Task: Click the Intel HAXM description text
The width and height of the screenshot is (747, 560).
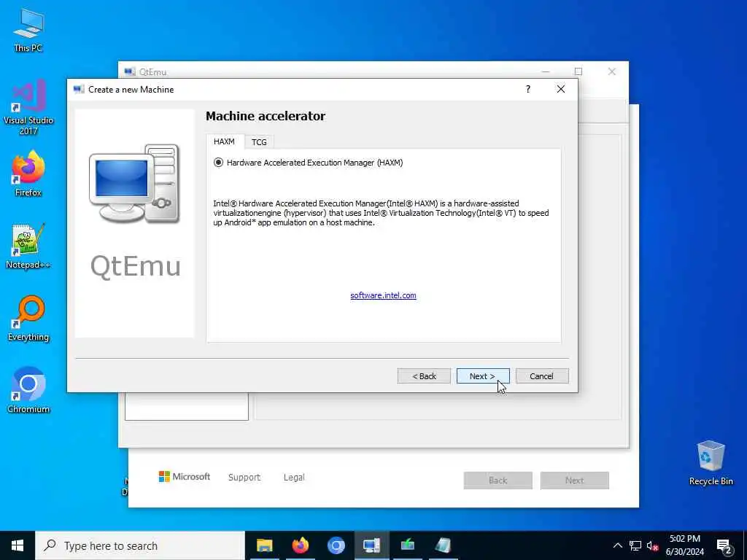Action: click(x=381, y=213)
